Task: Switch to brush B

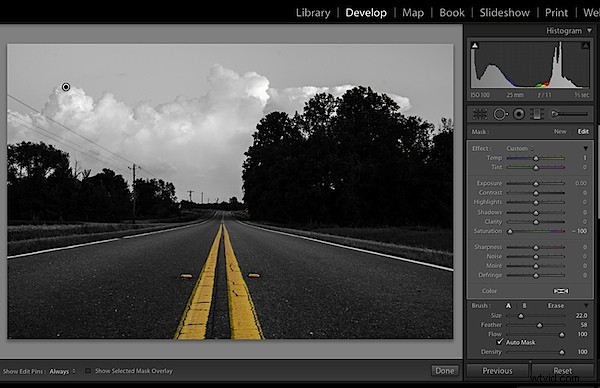Action: (524, 306)
